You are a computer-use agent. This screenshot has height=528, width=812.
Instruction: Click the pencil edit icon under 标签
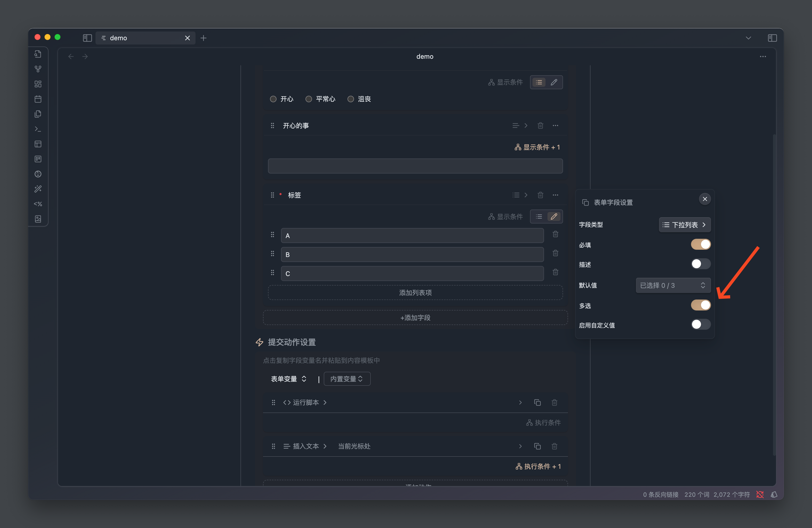click(x=554, y=216)
